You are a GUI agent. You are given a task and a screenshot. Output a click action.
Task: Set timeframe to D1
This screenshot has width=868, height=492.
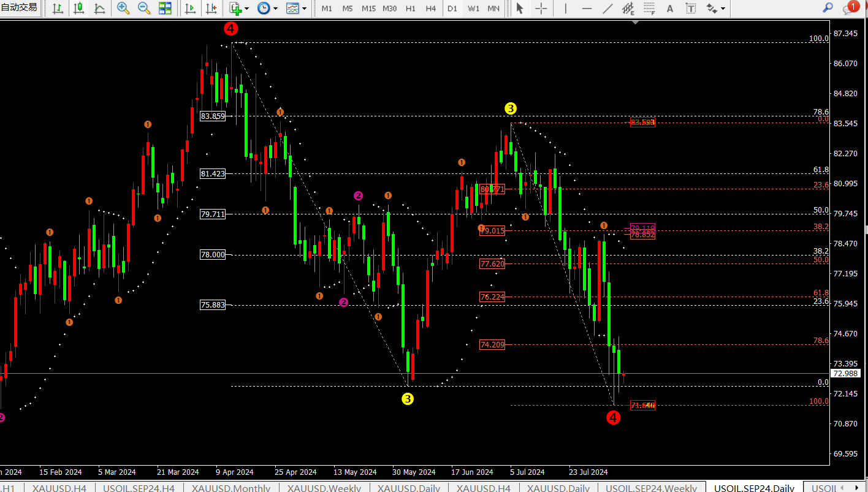point(452,9)
